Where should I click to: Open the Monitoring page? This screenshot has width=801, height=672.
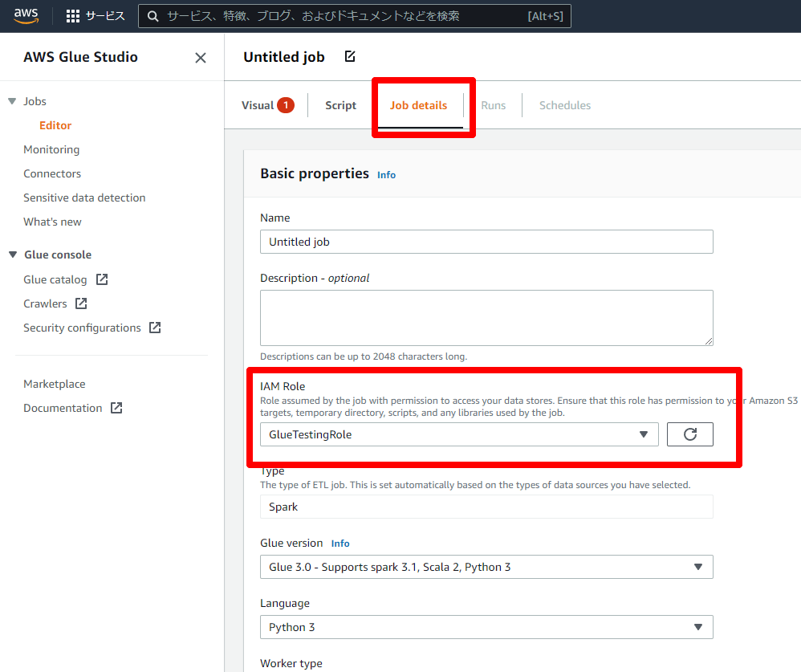coord(51,149)
